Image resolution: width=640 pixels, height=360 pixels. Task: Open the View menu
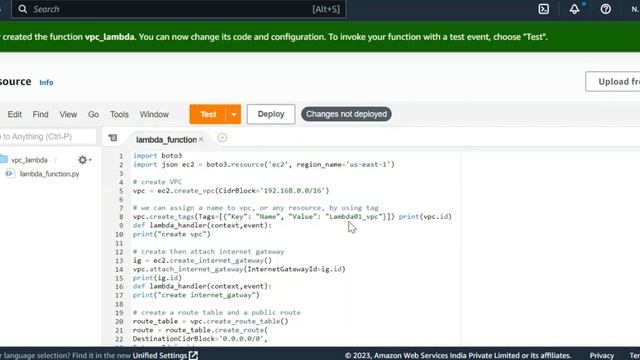(x=68, y=114)
